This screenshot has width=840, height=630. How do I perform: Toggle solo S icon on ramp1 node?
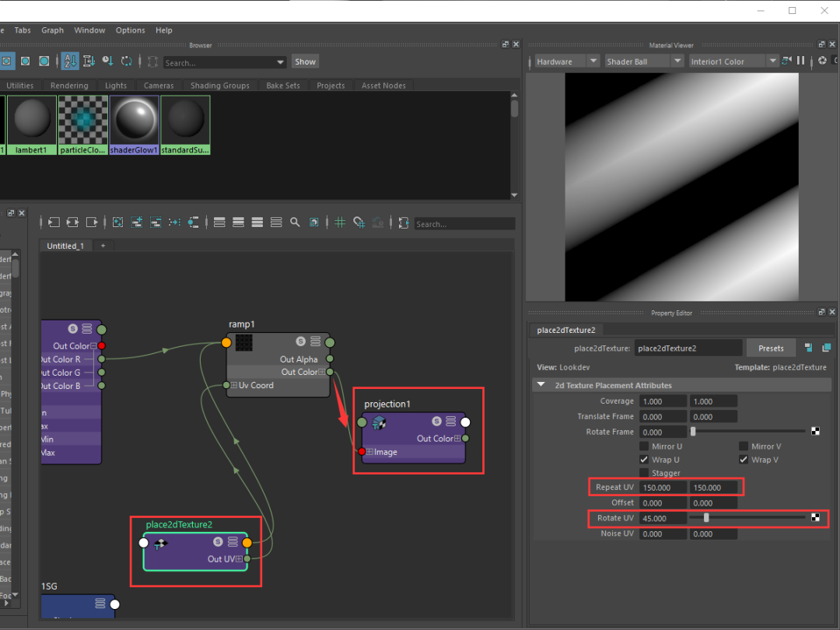tap(300, 341)
